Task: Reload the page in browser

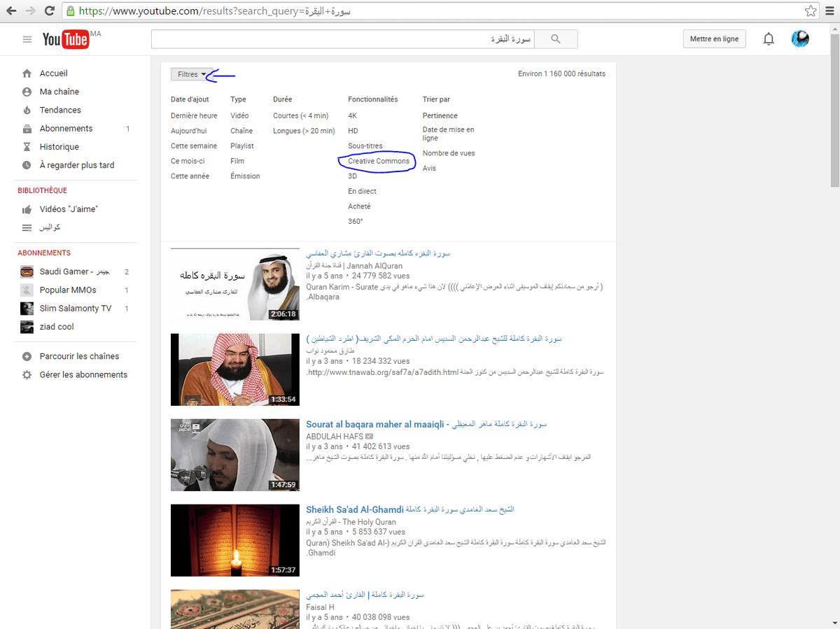Action: tap(49, 11)
